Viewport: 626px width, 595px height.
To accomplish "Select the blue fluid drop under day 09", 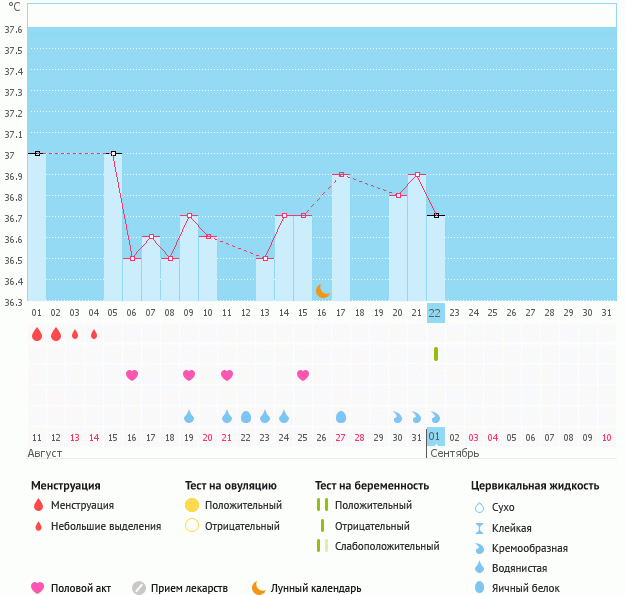I will 189,416.
